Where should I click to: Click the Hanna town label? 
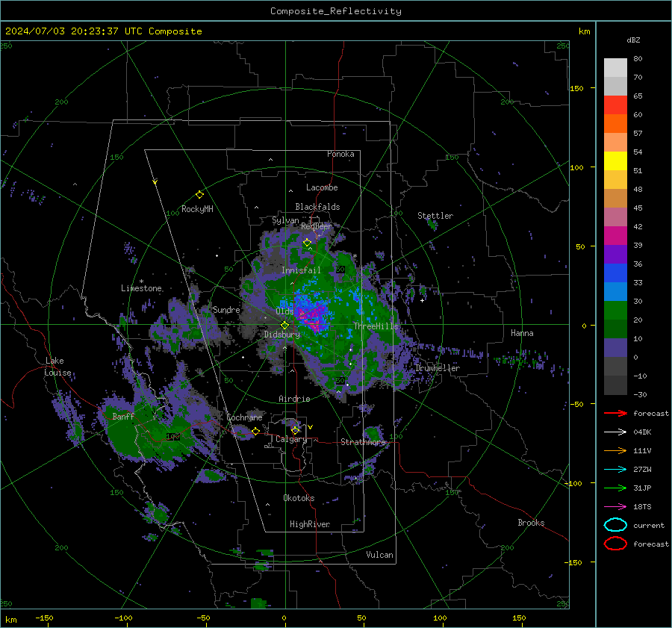[522, 333]
